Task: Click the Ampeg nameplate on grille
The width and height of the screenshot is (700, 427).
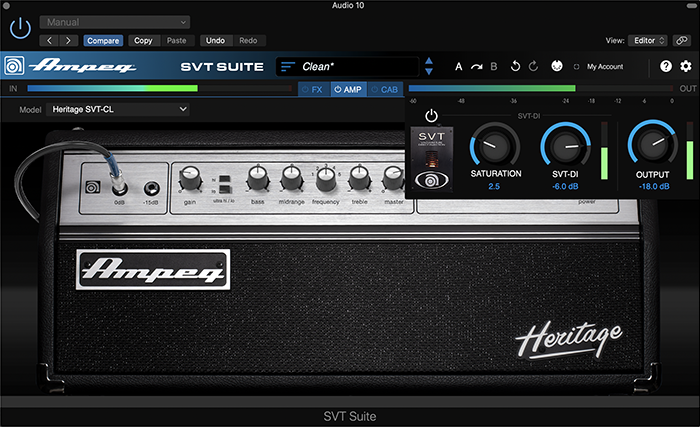Action: (x=153, y=269)
